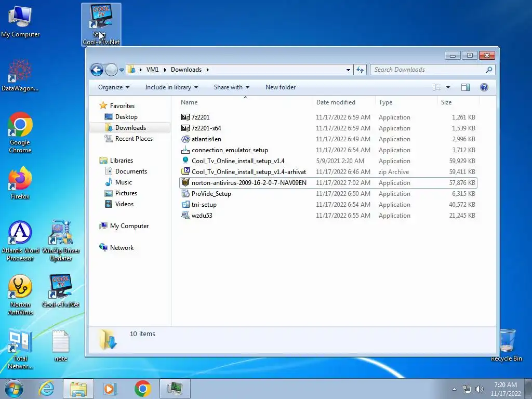Open Firefox desktop shortcut

point(20,182)
